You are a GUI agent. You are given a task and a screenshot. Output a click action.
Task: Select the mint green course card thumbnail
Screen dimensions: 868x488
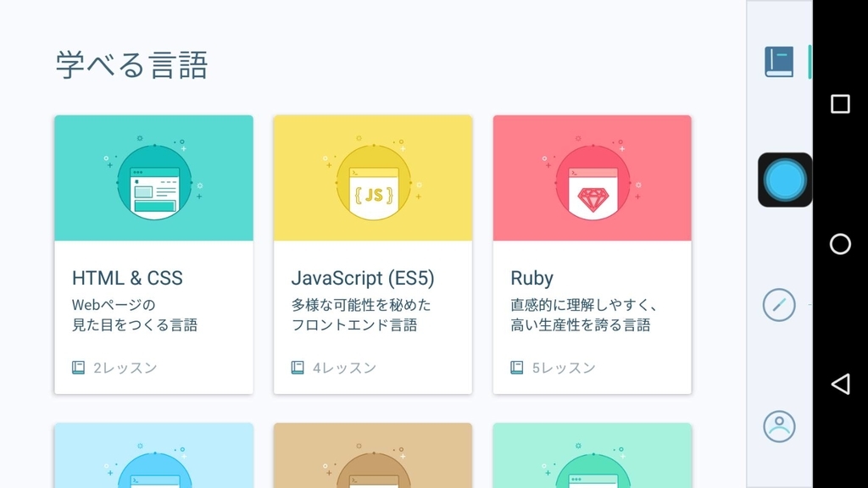tap(593, 455)
